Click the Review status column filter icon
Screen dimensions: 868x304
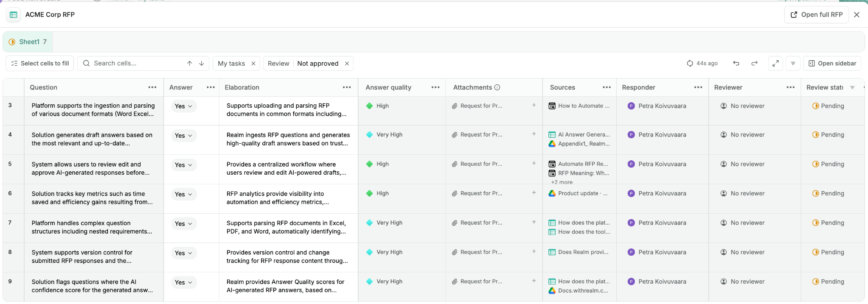[852, 87]
